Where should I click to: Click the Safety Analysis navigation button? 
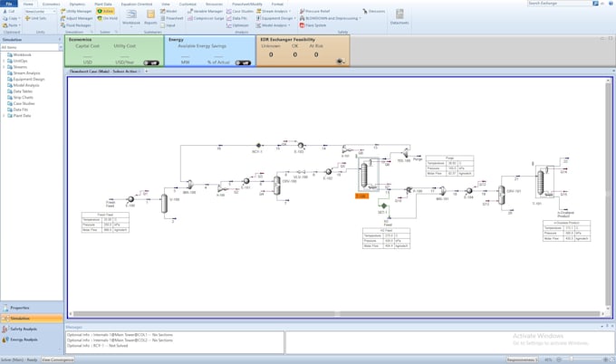click(x=24, y=329)
